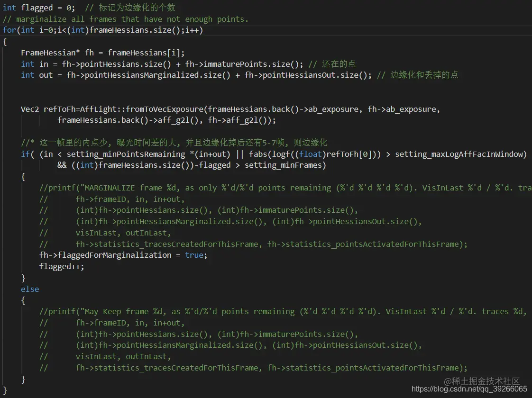The height and width of the screenshot is (398, 532).
Task: Click the 'int flagged = 0;' declaration
Action: tap(39, 8)
